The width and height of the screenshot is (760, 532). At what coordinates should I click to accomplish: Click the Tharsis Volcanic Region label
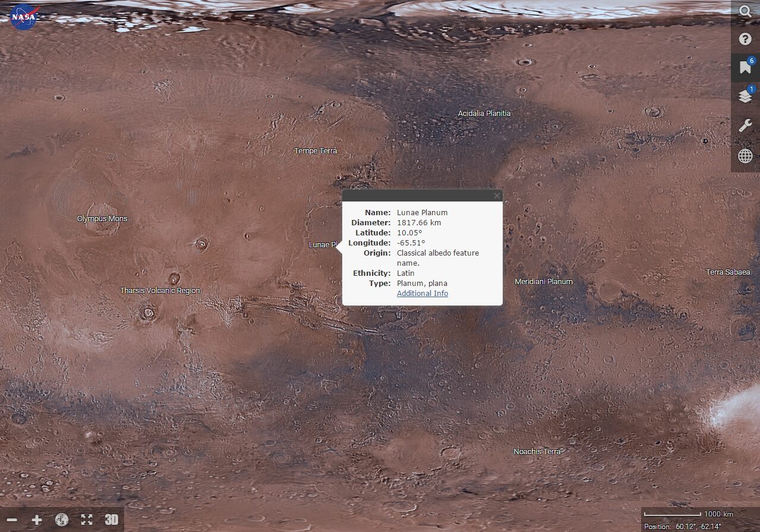click(160, 291)
